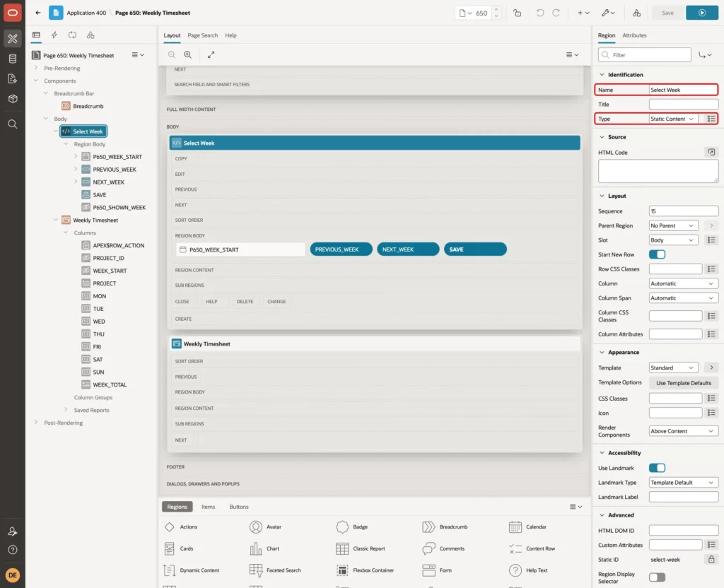Screen dimensions: 724x588
Task: Open administration user icon in sidebar
Action: pos(13,531)
